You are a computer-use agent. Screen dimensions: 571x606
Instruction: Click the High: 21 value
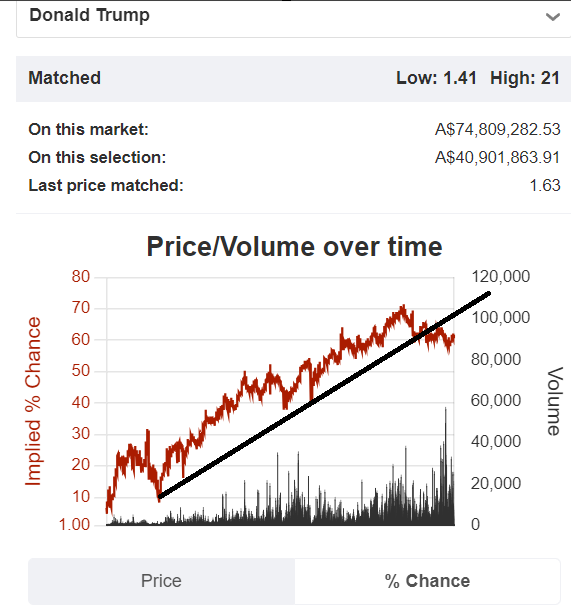525,78
